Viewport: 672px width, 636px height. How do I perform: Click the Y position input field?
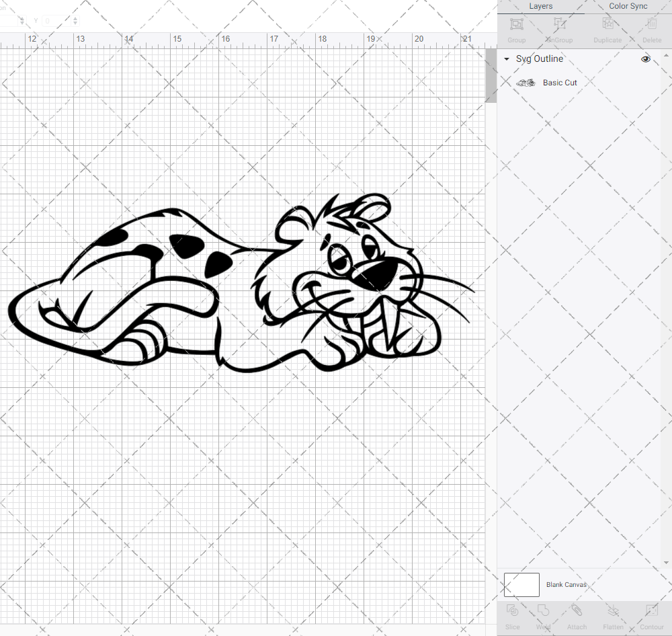[x=57, y=21]
